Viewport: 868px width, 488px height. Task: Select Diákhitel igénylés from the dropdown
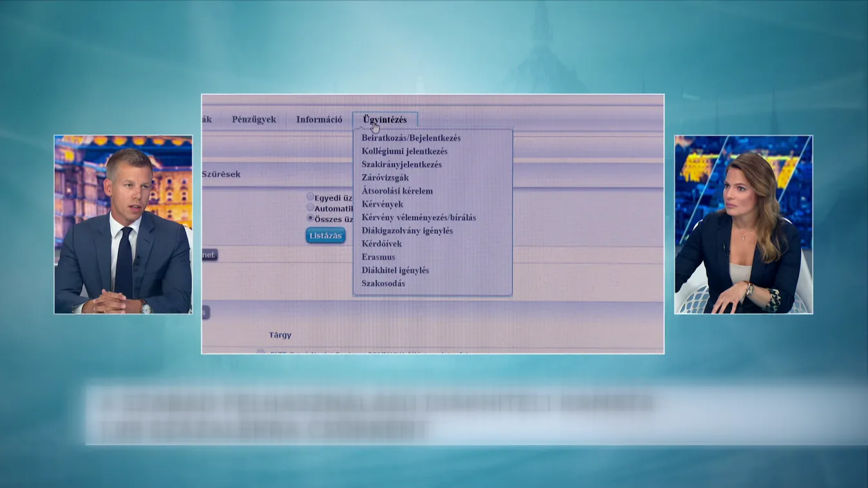(x=395, y=270)
